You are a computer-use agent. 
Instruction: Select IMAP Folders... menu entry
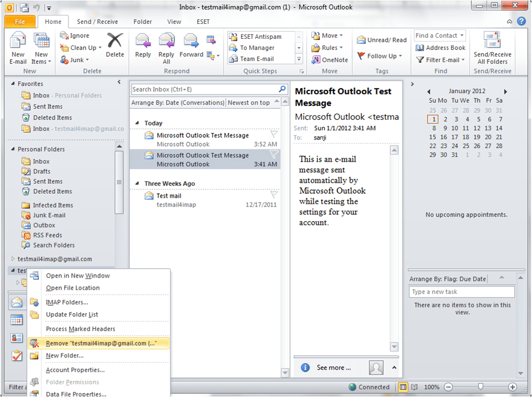coord(99,302)
